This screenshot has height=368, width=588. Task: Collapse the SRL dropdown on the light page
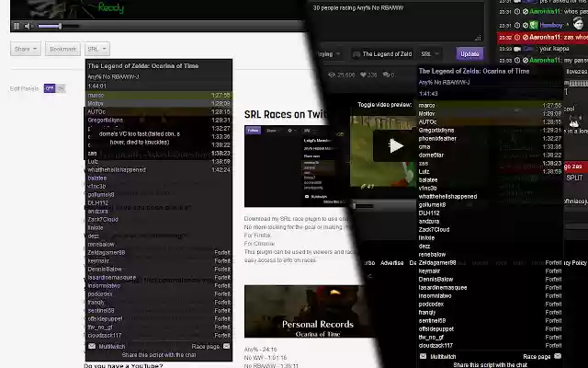click(97, 49)
